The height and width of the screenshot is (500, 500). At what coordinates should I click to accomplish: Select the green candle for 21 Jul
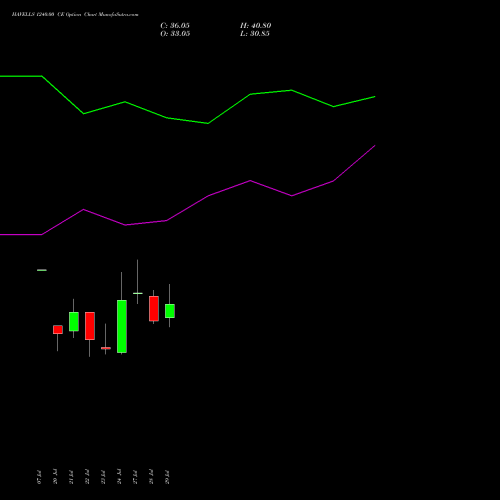[74, 322]
